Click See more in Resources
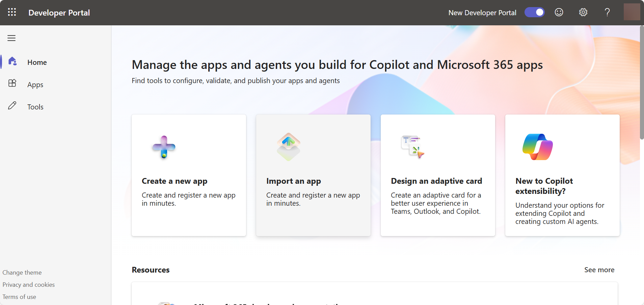 tap(599, 270)
